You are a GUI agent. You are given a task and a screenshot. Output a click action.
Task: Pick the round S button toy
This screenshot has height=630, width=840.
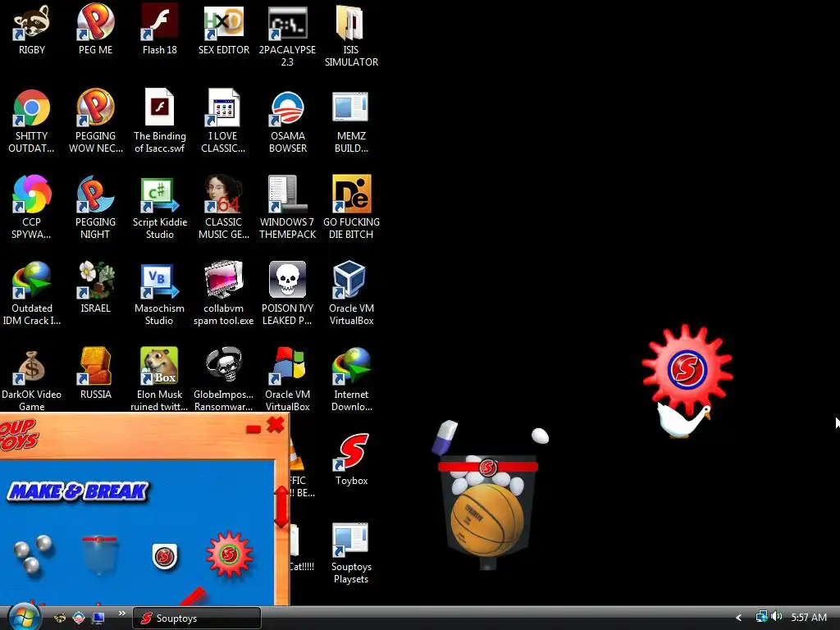(x=164, y=557)
